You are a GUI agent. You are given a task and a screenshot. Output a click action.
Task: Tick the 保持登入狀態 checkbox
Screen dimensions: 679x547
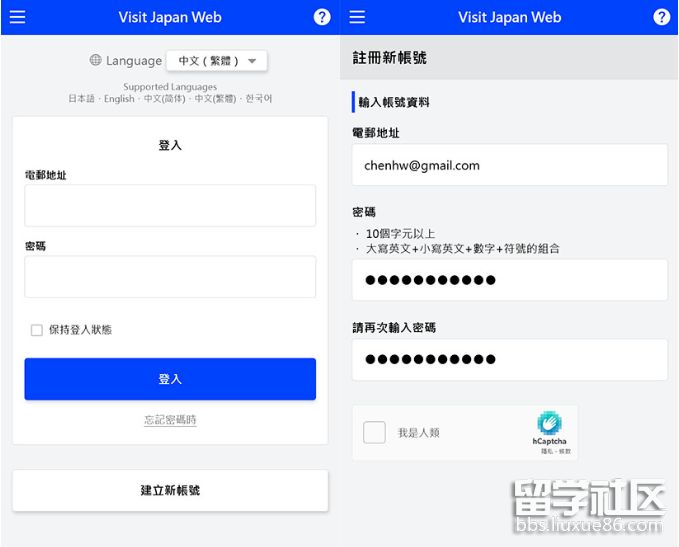tap(37, 330)
